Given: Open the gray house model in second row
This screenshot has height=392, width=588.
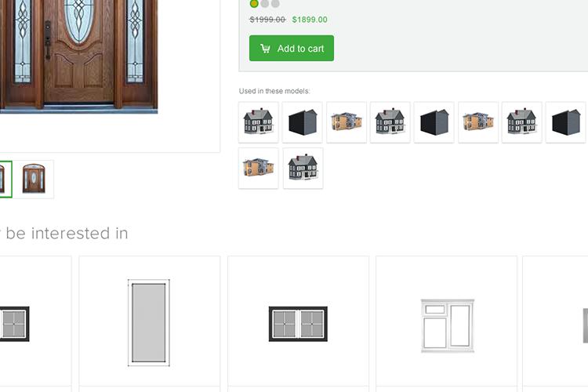Looking at the screenshot, I should click(x=303, y=168).
